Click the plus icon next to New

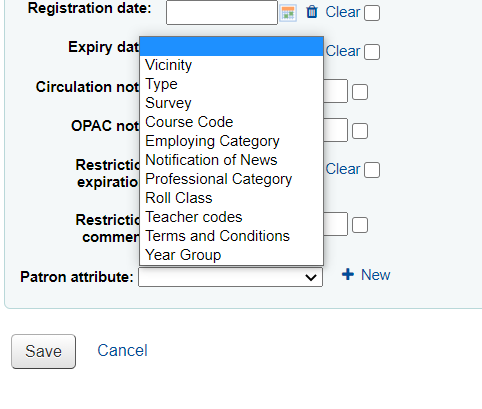[x=348, y=275]
